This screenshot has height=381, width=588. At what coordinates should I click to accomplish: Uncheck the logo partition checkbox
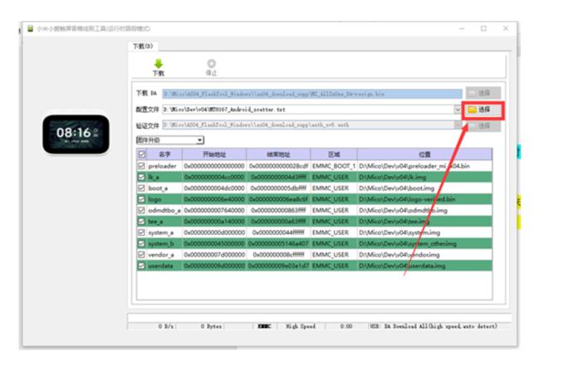(x=141, y=199)
